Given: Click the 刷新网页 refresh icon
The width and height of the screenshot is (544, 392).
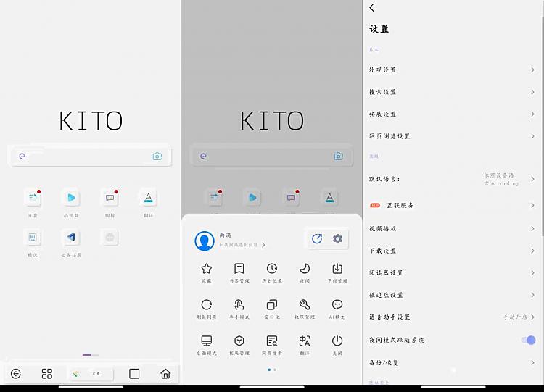Looking at the screenshot, I should [x=207, y=305].
